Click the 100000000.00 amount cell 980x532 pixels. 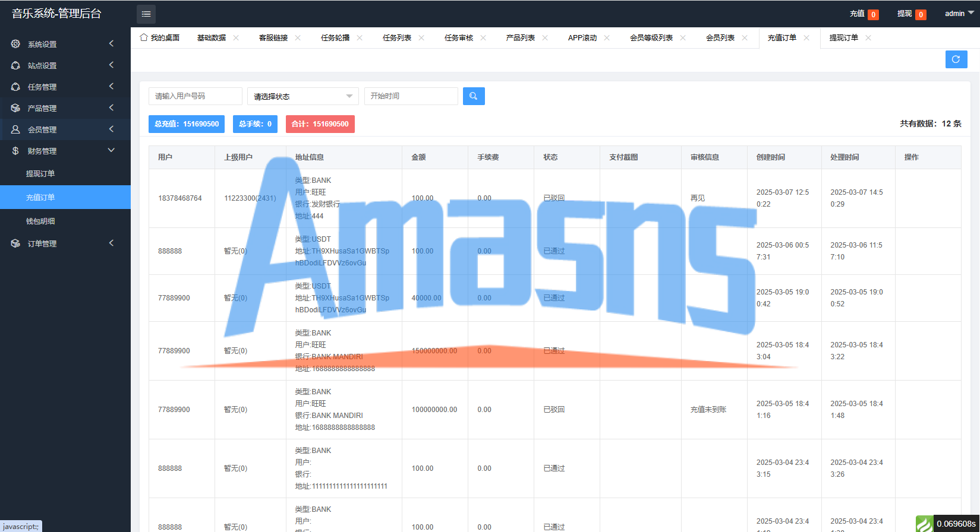pyautogui.click(x=434, y=410)
